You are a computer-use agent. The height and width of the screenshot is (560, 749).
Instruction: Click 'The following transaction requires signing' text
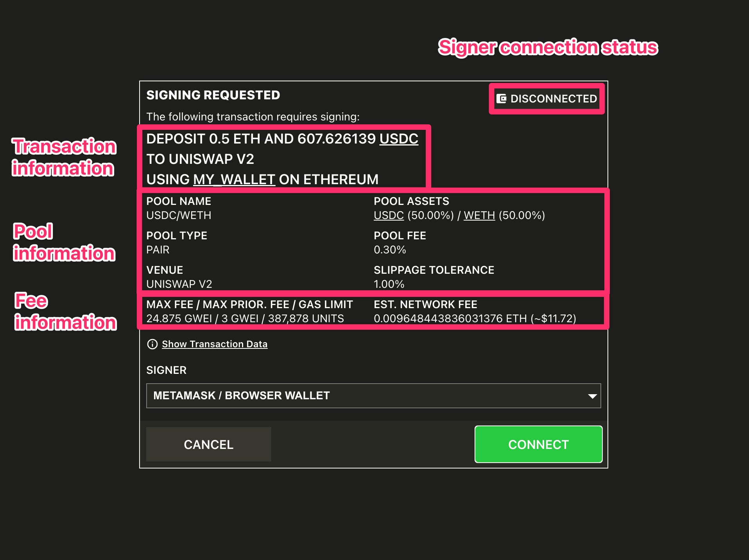click(x=253, y=117)
